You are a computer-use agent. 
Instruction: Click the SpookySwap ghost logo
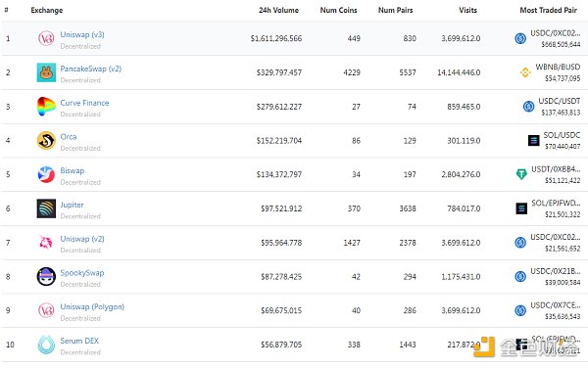pos(46,276)
